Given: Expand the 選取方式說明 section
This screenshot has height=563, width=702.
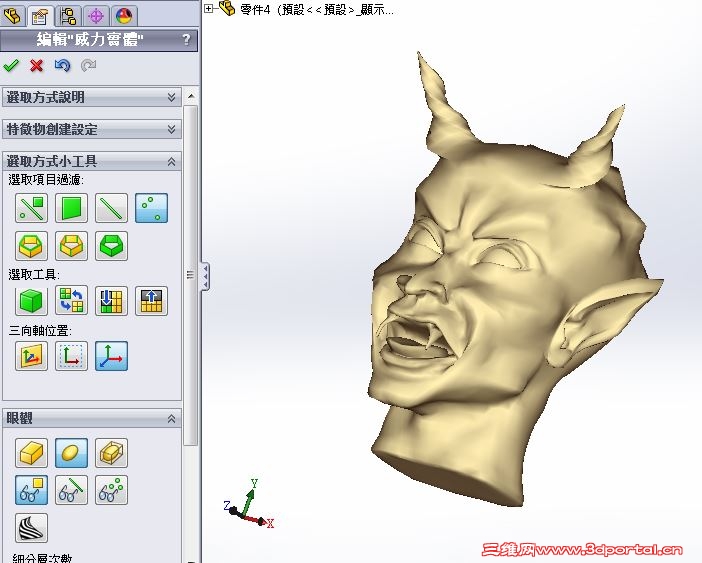Looking at the screenshot, I should 171,97.
